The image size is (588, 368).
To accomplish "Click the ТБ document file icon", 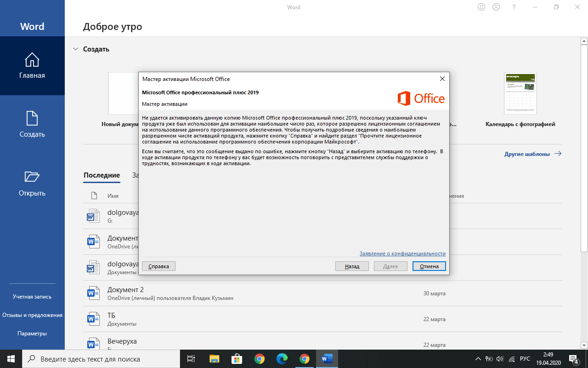I will (x=93, y=318).
